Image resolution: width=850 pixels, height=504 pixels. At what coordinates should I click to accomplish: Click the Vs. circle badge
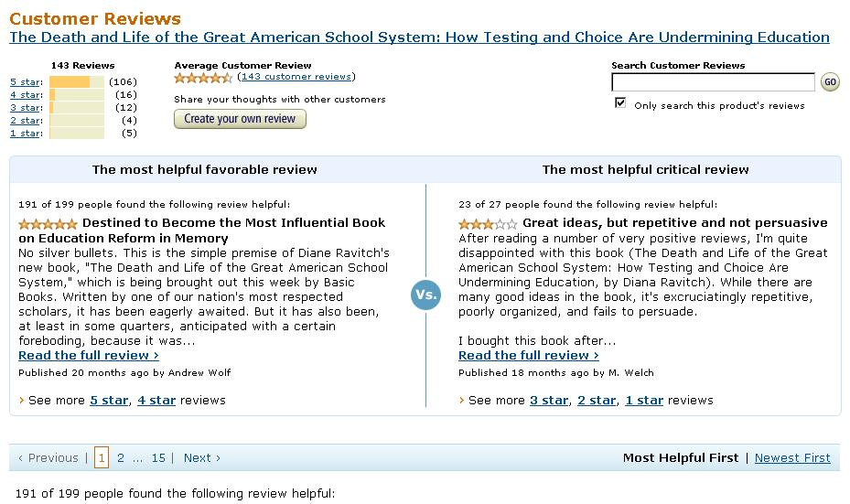pyautogui.click(x=426, y=295)
